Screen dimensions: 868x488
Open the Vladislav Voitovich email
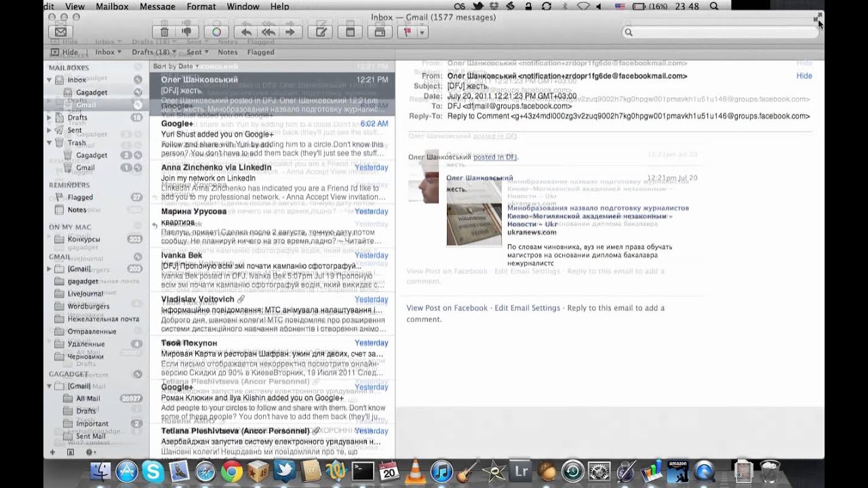[x=272, y=314]
